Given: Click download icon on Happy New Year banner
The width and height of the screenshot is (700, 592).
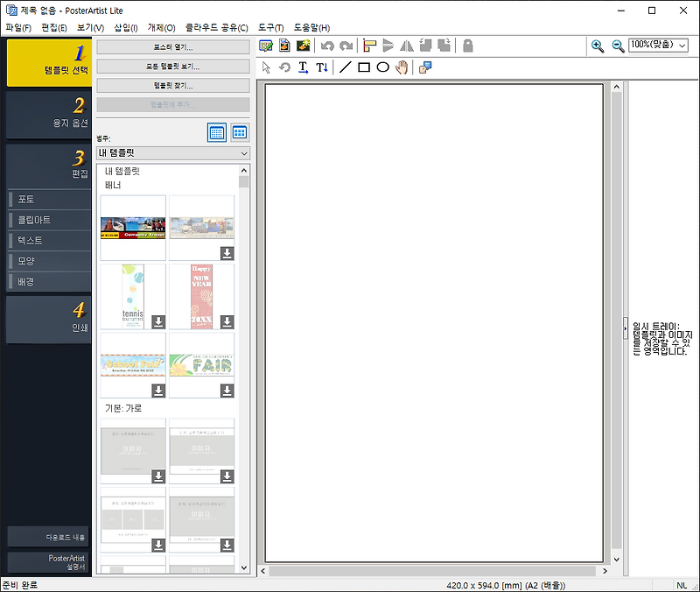Looking at the screenshot, I should 227,321.
